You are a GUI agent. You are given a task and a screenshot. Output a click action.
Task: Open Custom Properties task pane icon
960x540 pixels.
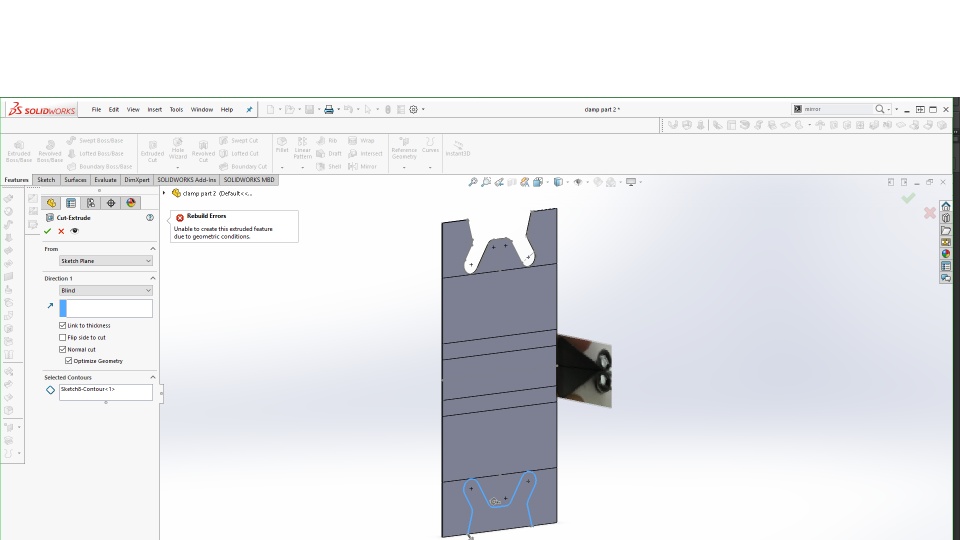(x=946, y=266)
